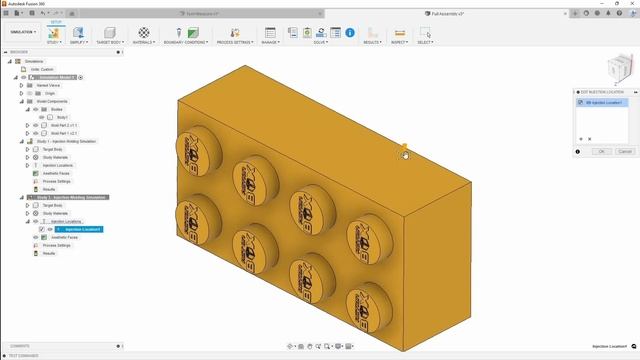Toggle visibility of Bodies folder
The image size is (640, 360).
(x=36, y=109)
